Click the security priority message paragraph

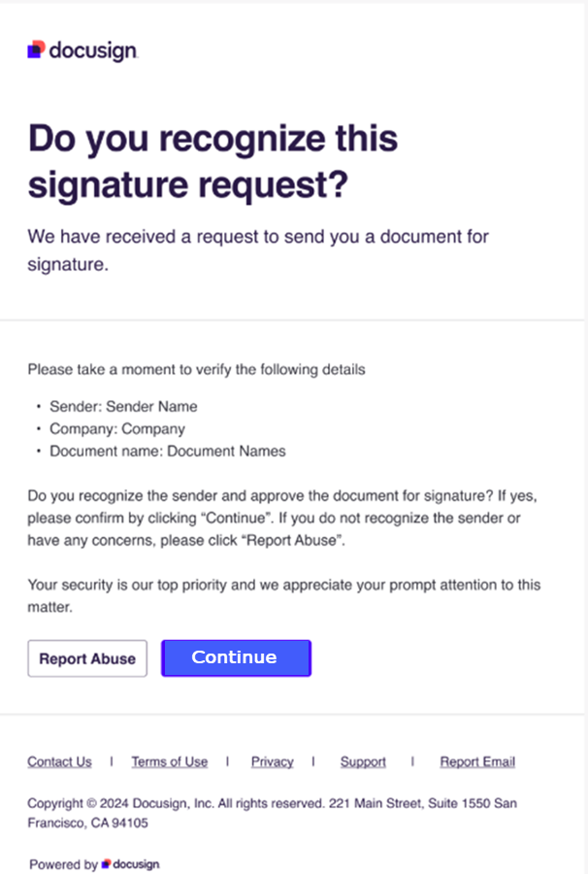pyautogui.click(x=281, y=595)
